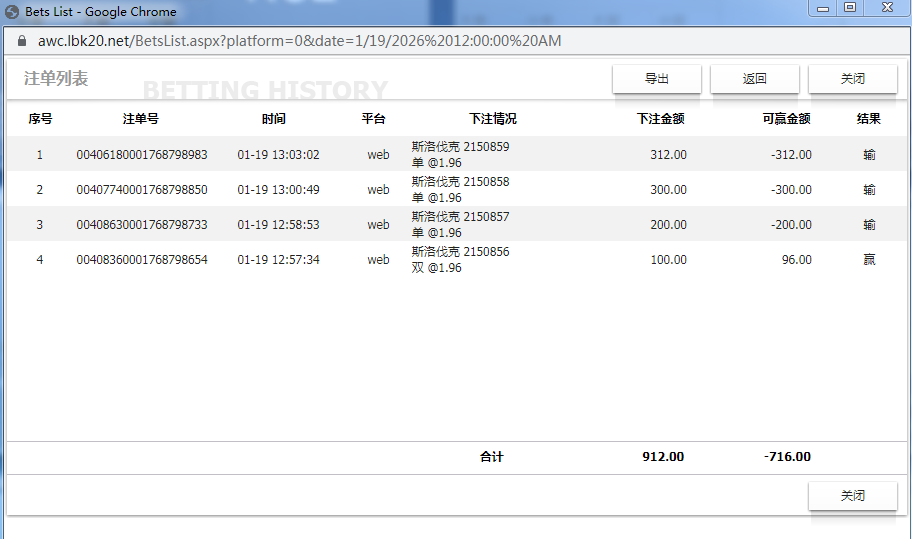Viewport: 912px width, 539px height.
Task: Click the win amount -300.00
Action: (791, 190)
